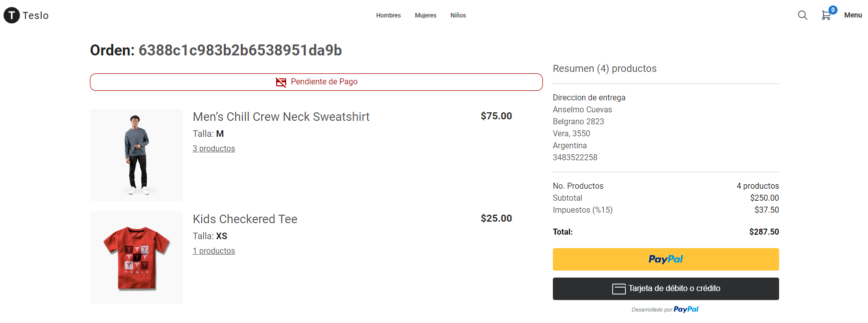The image size is (868, 323).
Task: Open the Hombres category
Action: point(389,15)
